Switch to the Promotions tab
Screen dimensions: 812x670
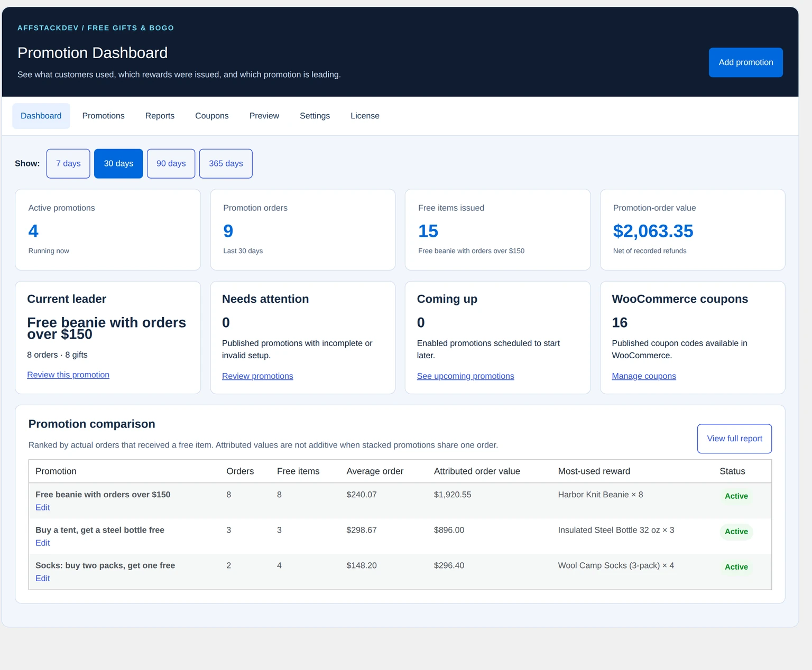click(x=103, y=116)
